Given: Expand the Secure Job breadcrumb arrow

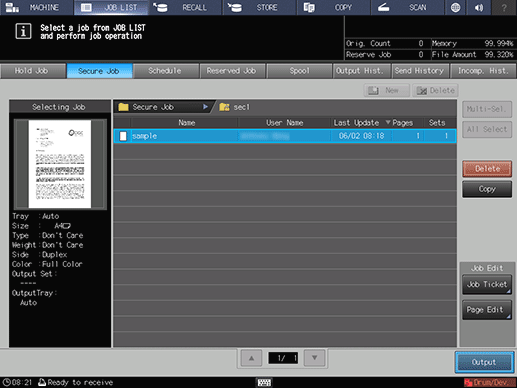Looking at the screenshot, I should coord(205,107).
